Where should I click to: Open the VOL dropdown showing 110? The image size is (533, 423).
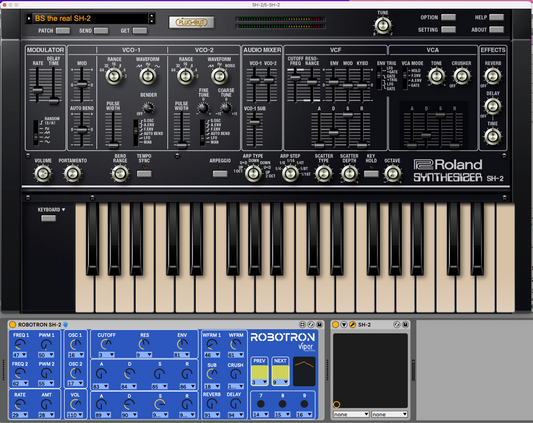click(75, 415)
